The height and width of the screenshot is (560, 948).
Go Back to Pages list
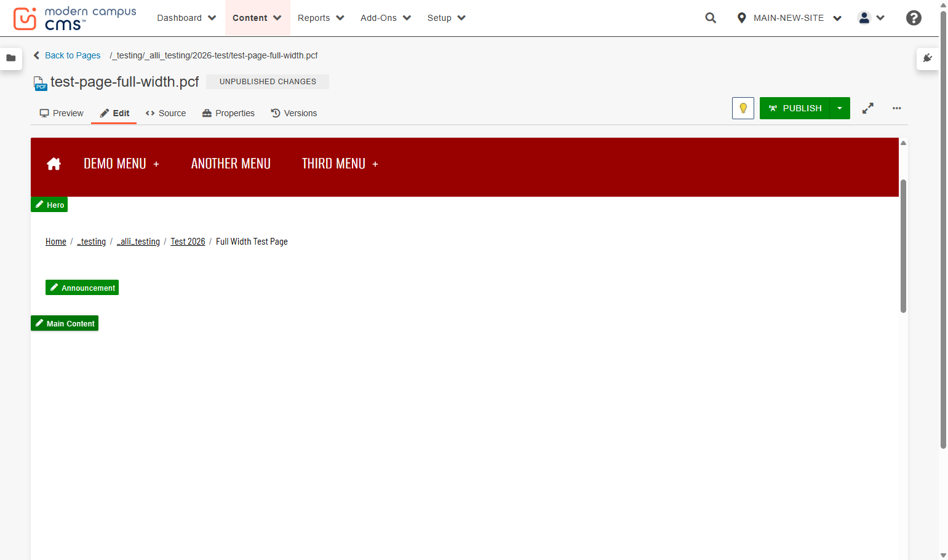click(x=67, y=55)
